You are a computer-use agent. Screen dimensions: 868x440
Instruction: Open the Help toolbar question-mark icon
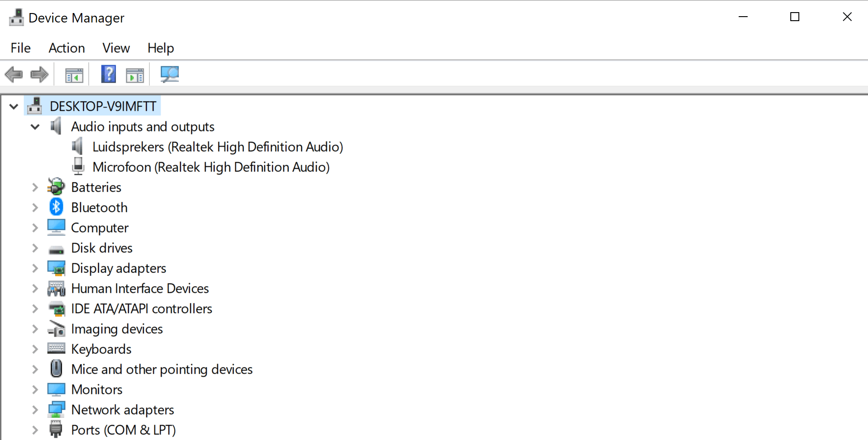coord(109,74)
